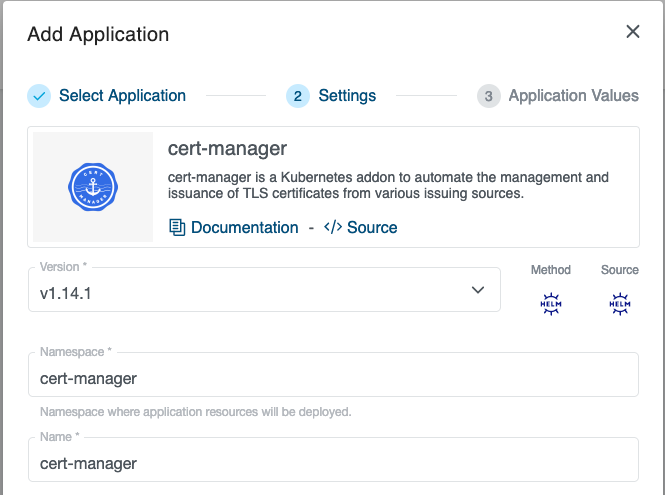Select the Settings step label

tap(347, 96)
